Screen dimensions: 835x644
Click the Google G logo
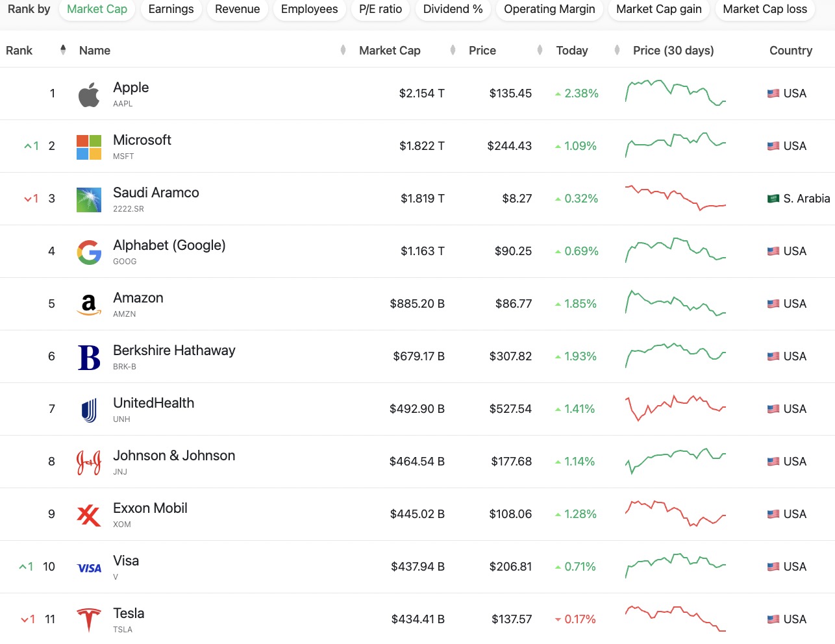coord(89,252)
